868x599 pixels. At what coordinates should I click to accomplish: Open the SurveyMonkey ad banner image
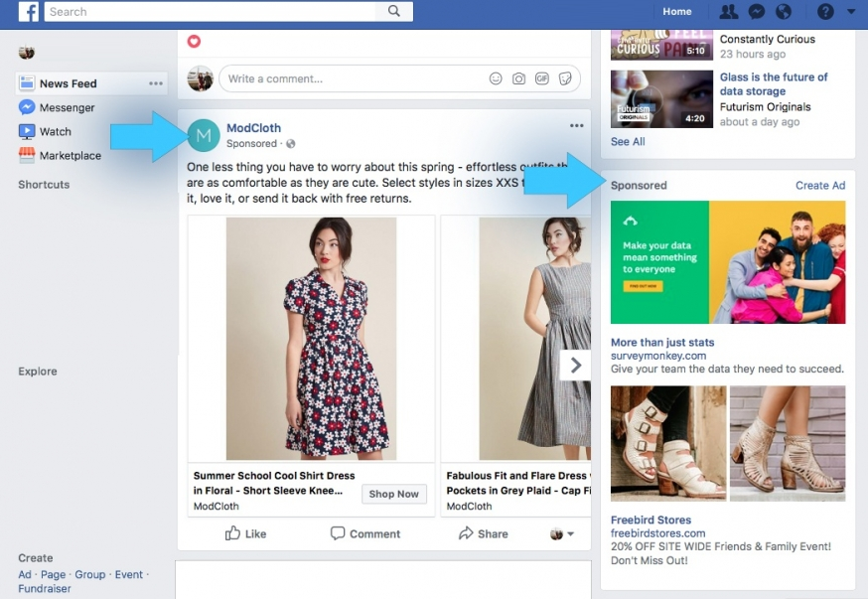point(728,262)
